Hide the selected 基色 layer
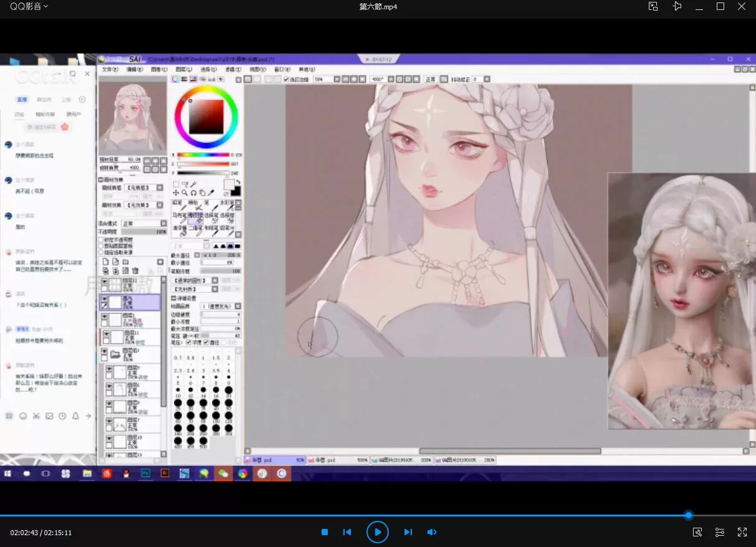The width and height of the screenshot is (756, 547). pyautogui.click(x=104, y=299)
